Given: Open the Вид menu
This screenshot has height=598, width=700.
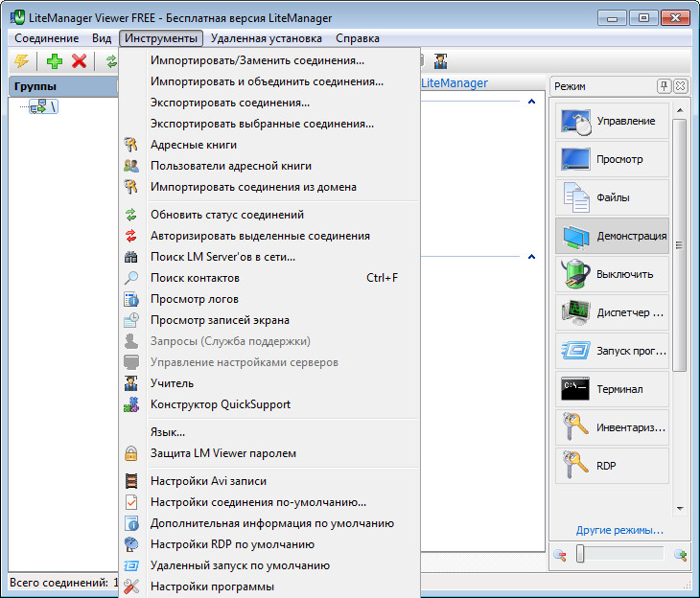Looking at the screenshot, I should pyautogui.click(x=102, y=38).
